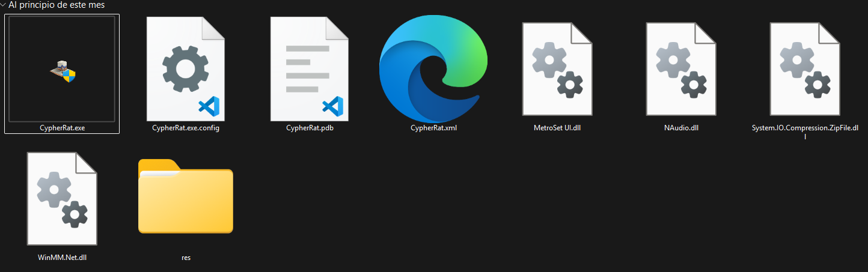Select the System.IO.Compression.ZipFile.dll icon
The image size is (868, 272).
[805, 68]
